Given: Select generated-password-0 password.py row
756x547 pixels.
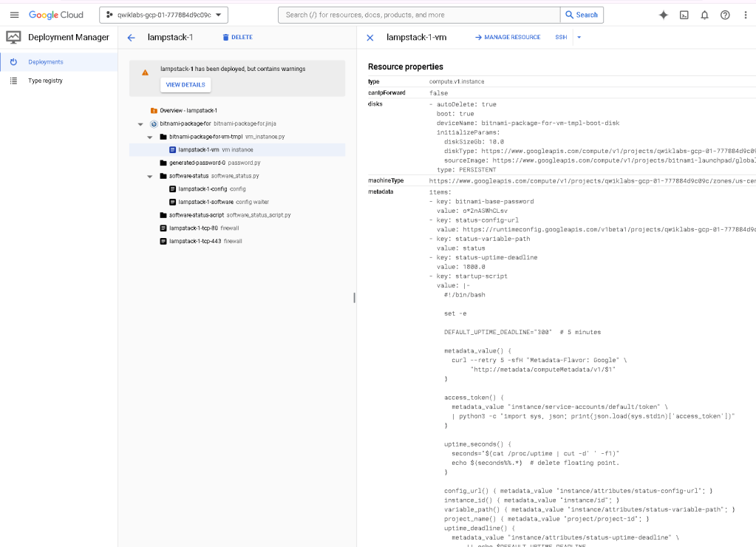Looking at the screenshot, I should (237, 163).
